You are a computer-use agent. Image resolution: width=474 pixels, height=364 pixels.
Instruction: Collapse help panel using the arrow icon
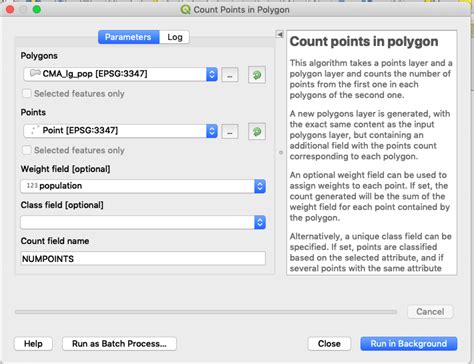tap(280, 34)
